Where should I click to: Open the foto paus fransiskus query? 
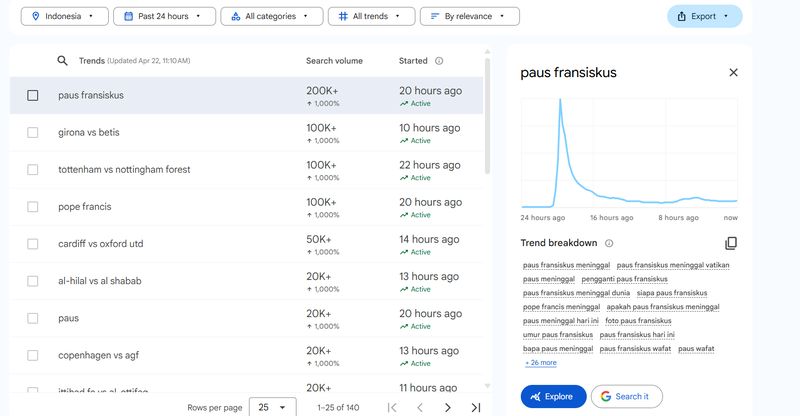point(638,321)
